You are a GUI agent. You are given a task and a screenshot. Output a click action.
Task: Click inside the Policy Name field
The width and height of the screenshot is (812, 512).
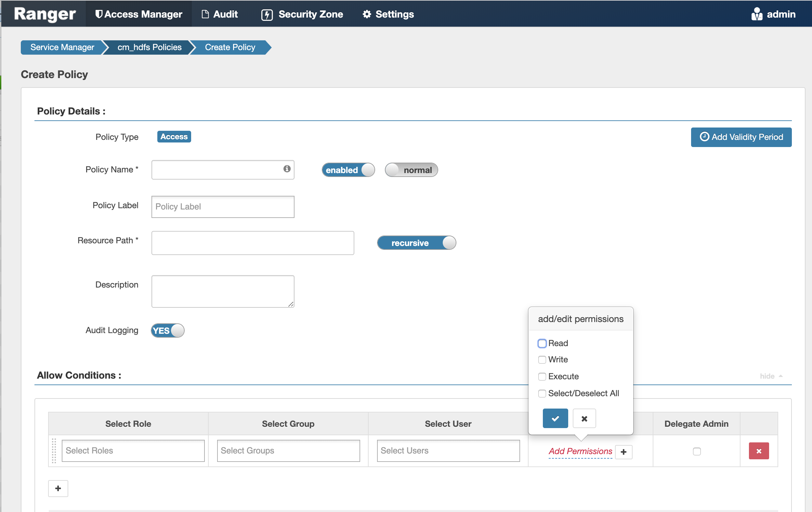point(219,170)
